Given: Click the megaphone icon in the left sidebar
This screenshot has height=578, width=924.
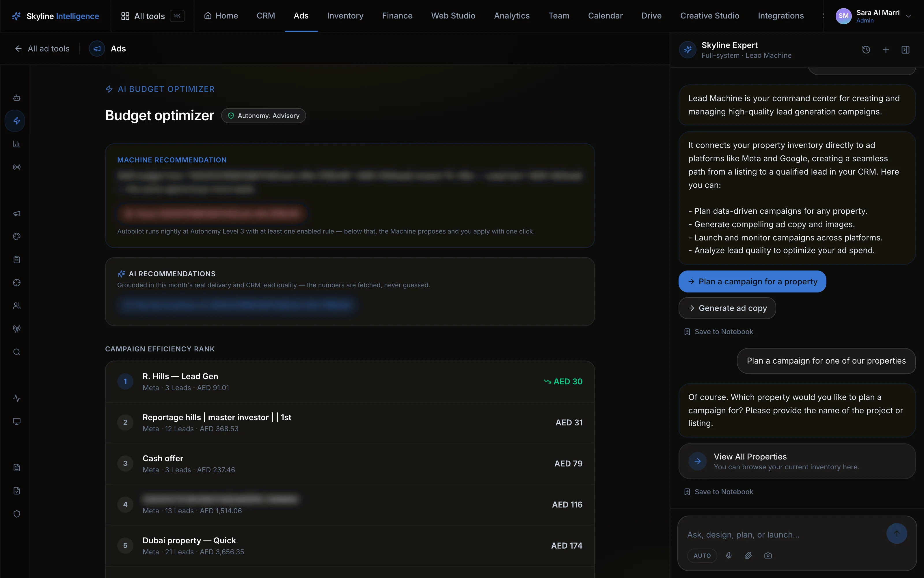Looking at the screenshot, I should [16, 213].
